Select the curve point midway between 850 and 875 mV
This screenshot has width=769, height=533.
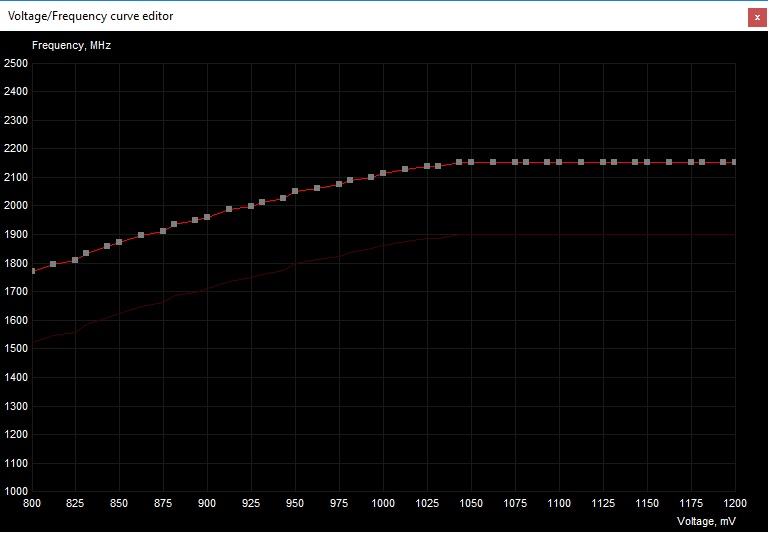tap(141, 235)
